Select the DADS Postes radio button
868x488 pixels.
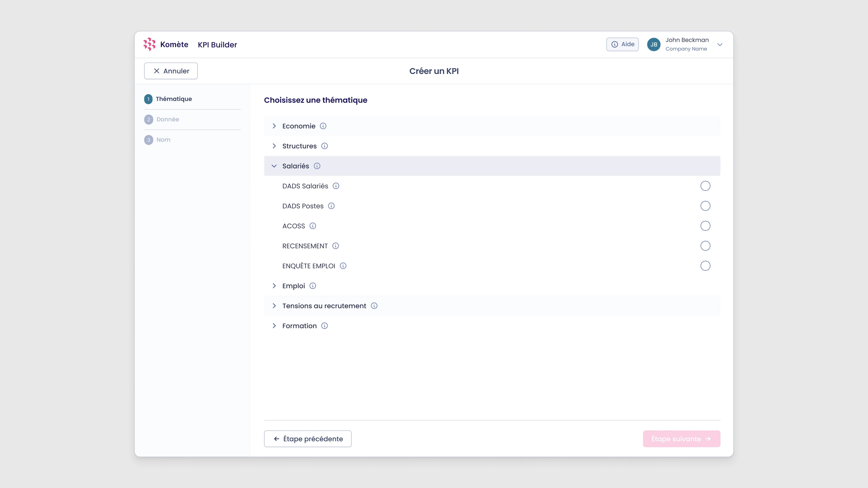pos(705,206)
